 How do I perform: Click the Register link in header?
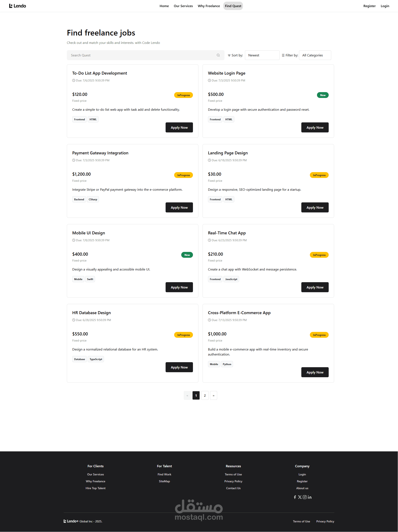coord(369,6)
